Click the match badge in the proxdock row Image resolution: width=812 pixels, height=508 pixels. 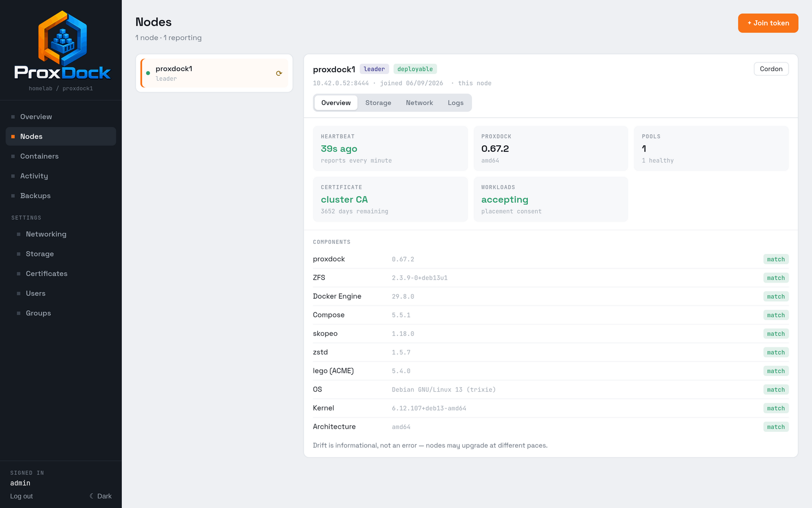[x=776, y=260]
